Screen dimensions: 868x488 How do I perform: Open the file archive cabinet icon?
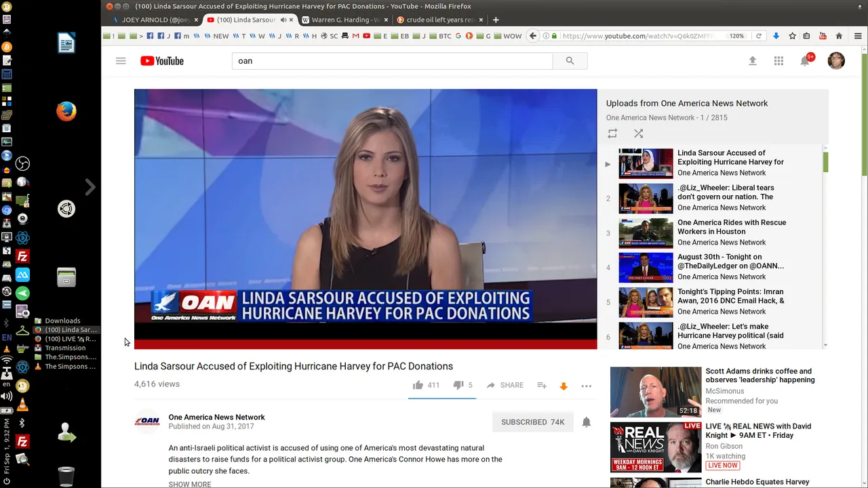tap(66, 277)
